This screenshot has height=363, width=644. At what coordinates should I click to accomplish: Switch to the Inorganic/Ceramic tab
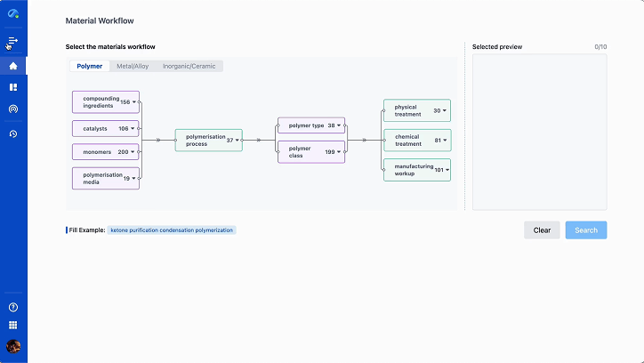point(189,66)
